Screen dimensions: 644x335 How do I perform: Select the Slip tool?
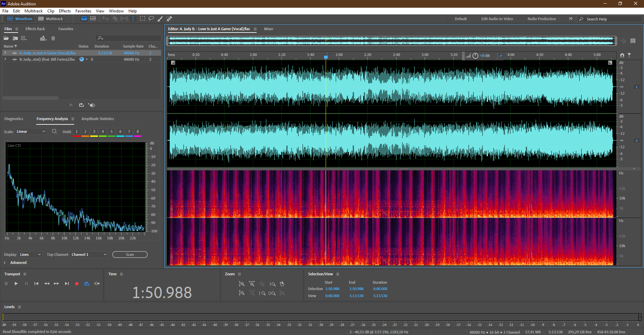point(124,19)
